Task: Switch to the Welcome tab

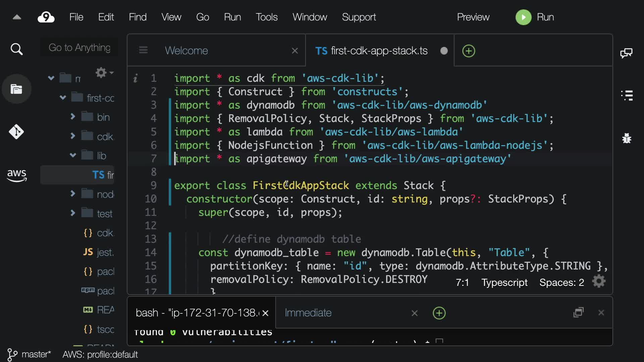Action: coord(186,51)
